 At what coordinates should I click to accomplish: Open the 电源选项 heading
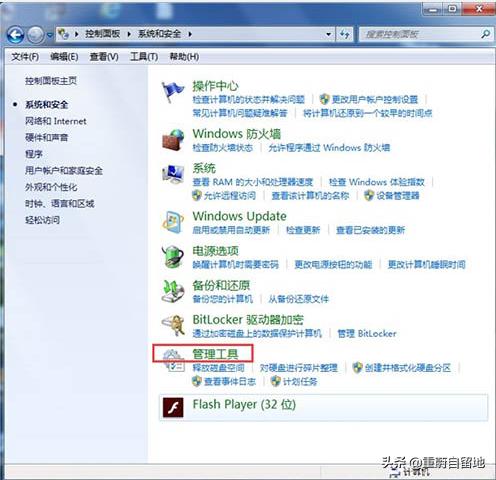coord(216,251)
